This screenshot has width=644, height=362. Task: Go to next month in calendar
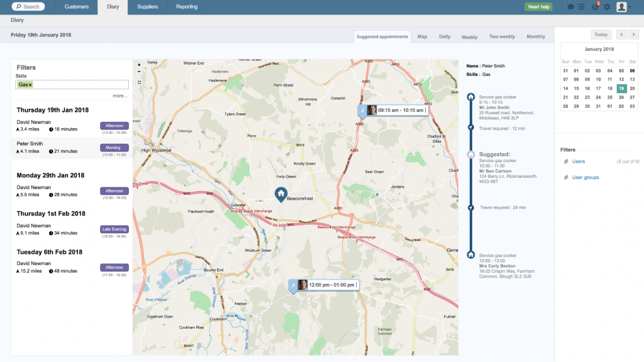[x=633, y=35]
